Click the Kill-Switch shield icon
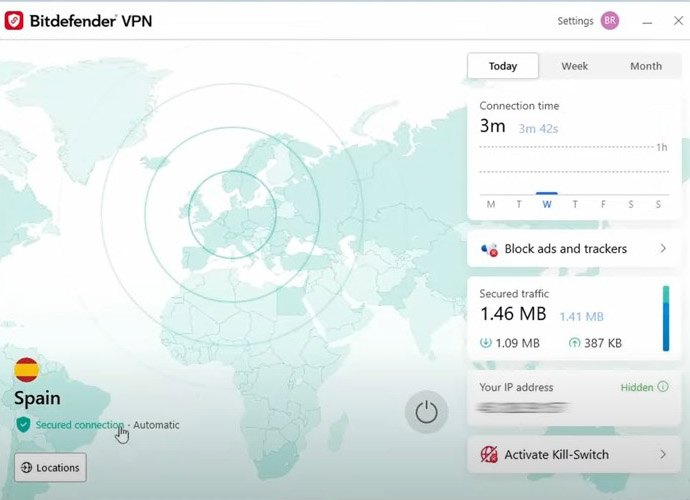This screenshot has height=500, width=690. (489, 455)
